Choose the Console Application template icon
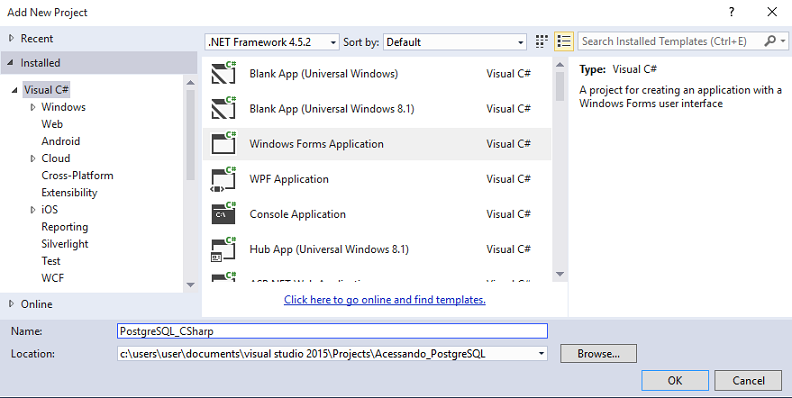This screenshot has width=792, height=398. pyautogui.click(x=224, y=214)
